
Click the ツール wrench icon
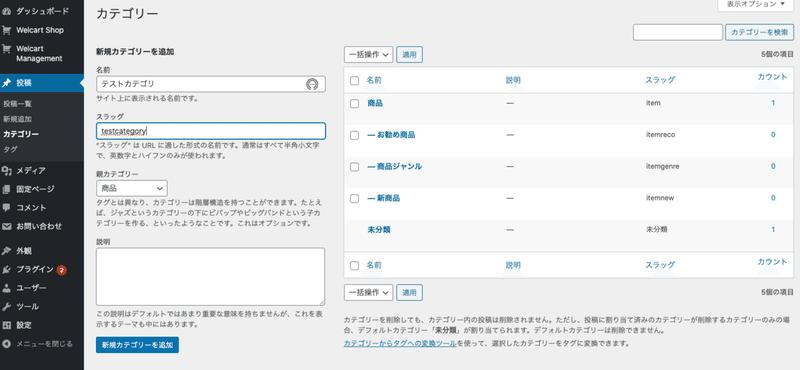tap(7, 307)
